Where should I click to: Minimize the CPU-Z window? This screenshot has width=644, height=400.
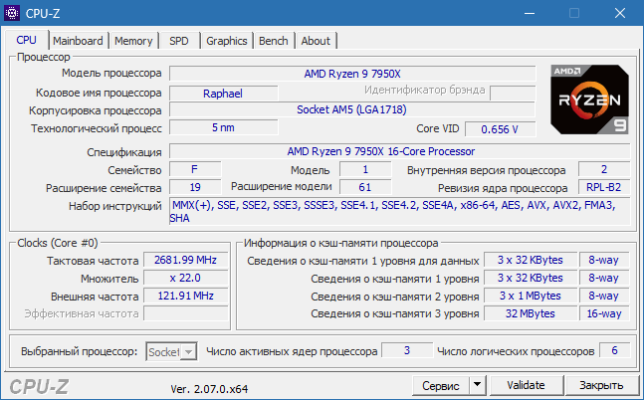pyautogui.click(x=530, y=14)
